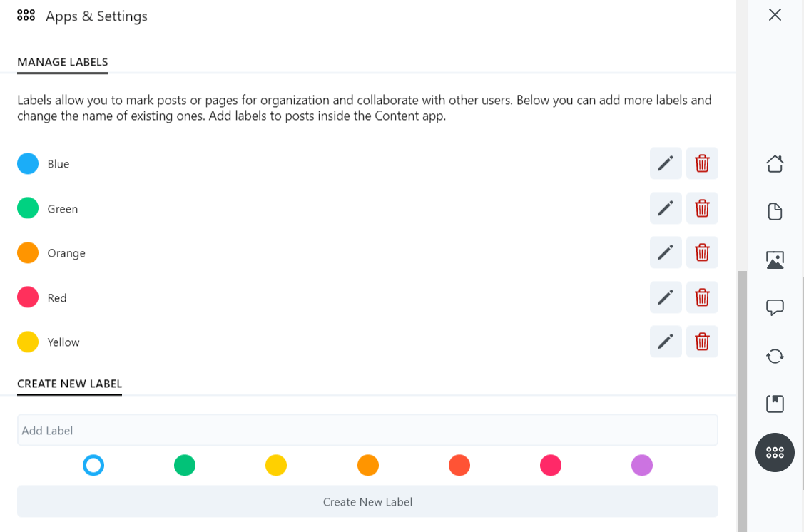Open the Comments speech bubble icon
The height and width of the screenshot is (532, 804).
775,307
